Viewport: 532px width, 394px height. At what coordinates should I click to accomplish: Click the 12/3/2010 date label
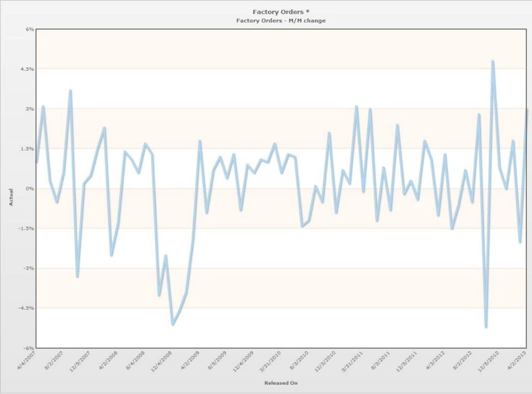(325, 361)
